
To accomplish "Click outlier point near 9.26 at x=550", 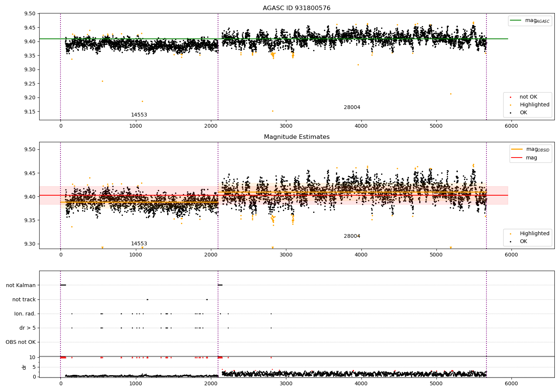I will tap(102, 81).
